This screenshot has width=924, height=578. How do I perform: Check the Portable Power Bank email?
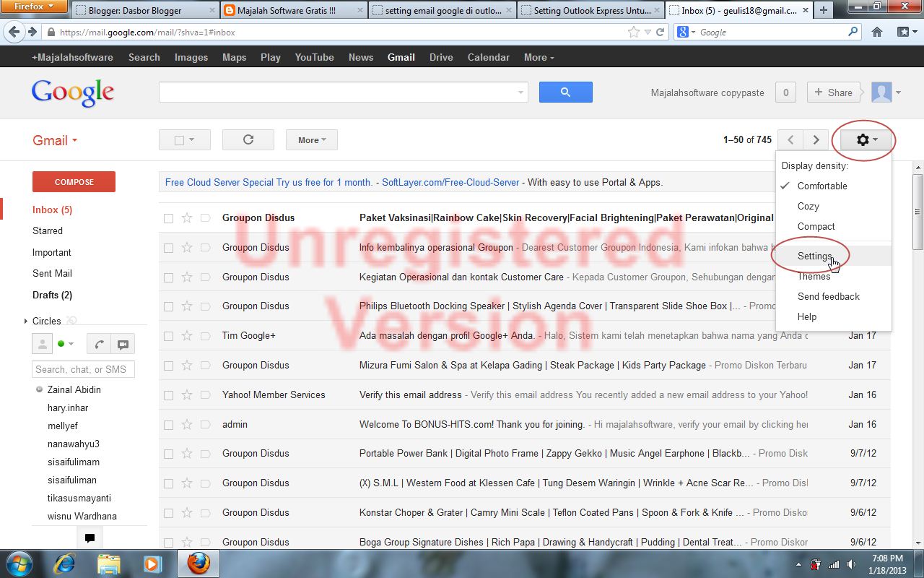[168, 454]
